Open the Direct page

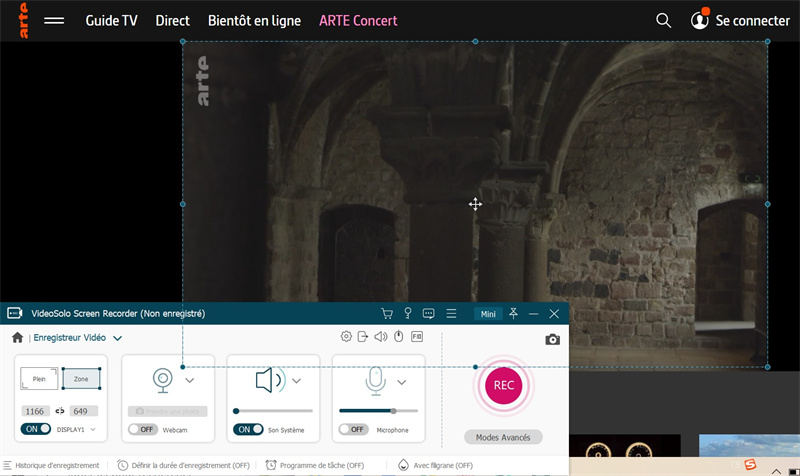pos(172,20)
